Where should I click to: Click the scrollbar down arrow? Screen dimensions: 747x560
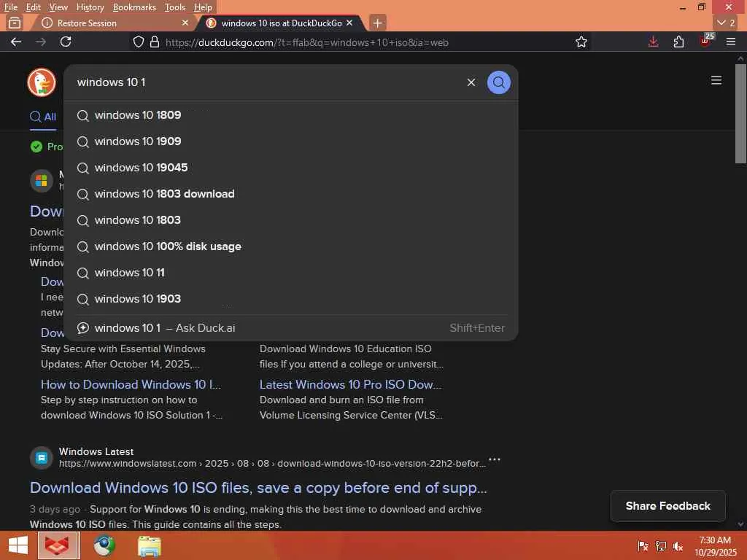740,524
